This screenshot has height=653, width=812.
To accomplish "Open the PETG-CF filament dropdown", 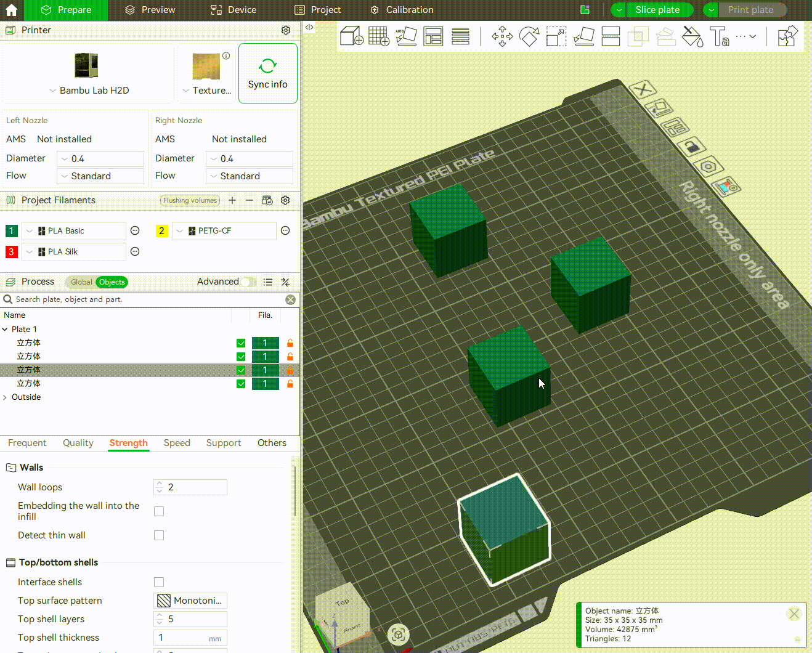I will click(224, 231).
